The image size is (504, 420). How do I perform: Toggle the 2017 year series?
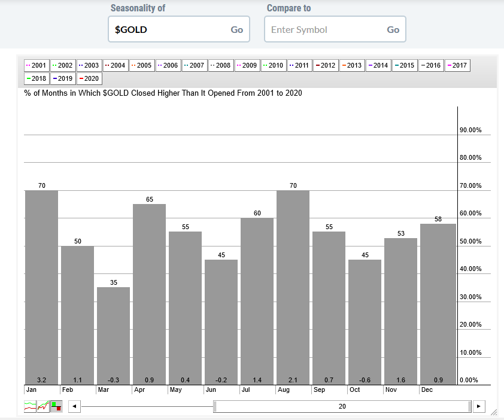458,66
